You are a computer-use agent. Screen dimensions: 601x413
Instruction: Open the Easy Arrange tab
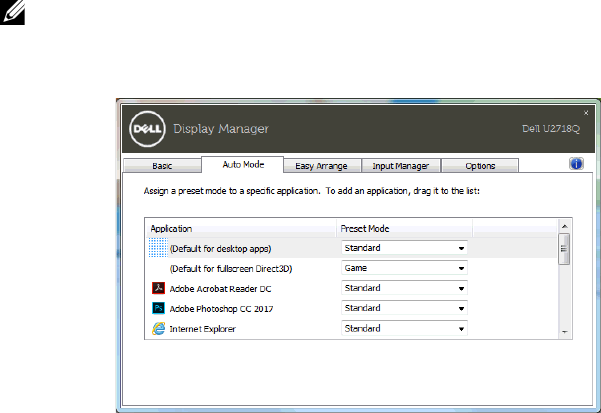pos(322,166)
